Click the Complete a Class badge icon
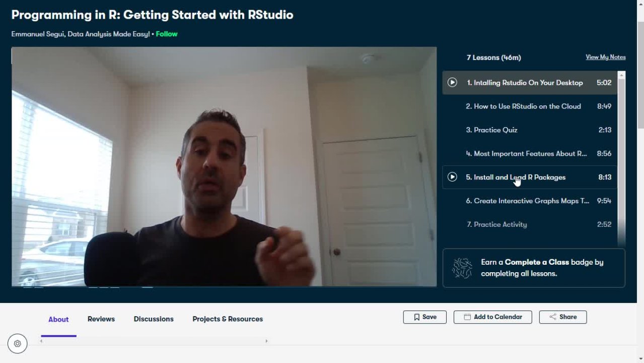Image resolution: width=644 pixels, height=363 pixels. (x=462, y=268)
